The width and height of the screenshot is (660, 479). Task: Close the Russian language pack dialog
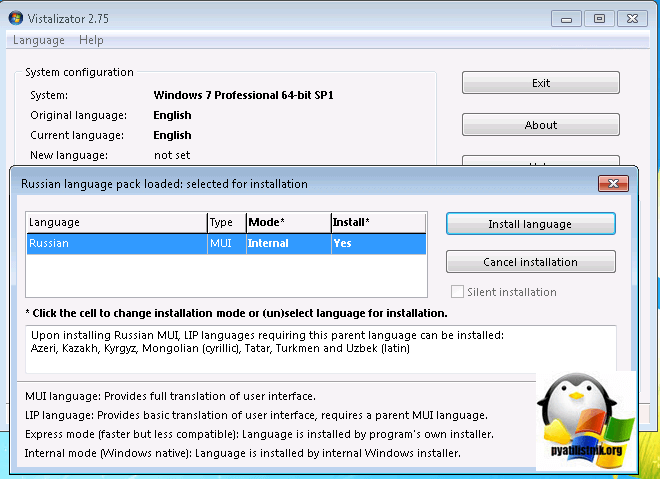(613, 184)
